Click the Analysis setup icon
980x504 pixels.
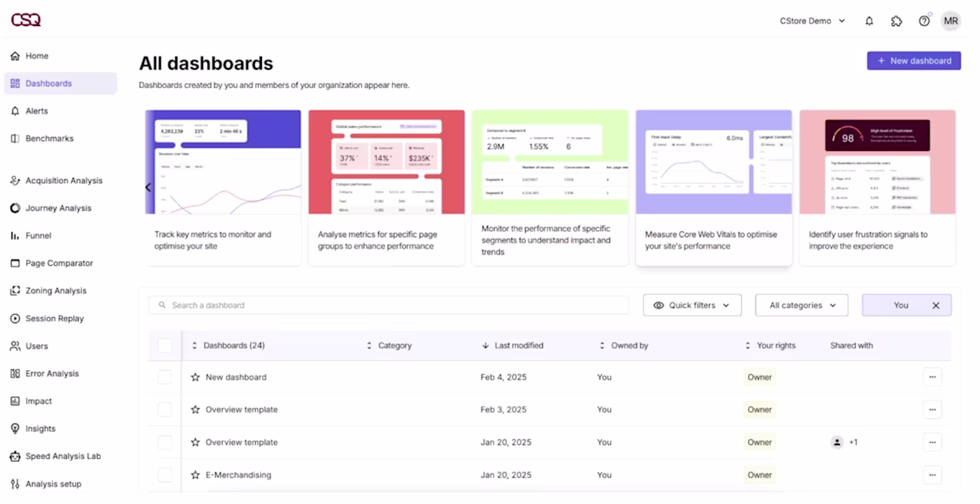[x=15, y=484]
